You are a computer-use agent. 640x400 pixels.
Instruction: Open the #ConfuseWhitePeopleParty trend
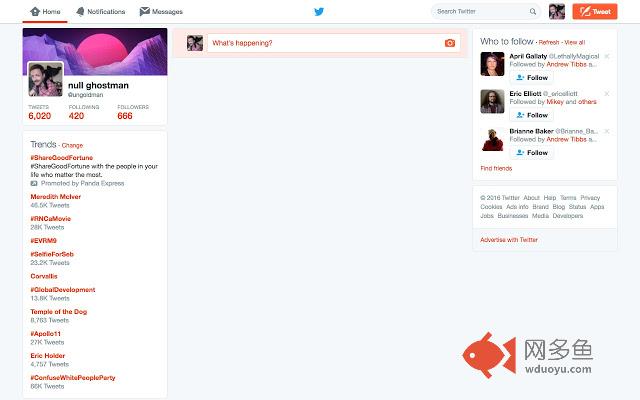pos(73,378)
